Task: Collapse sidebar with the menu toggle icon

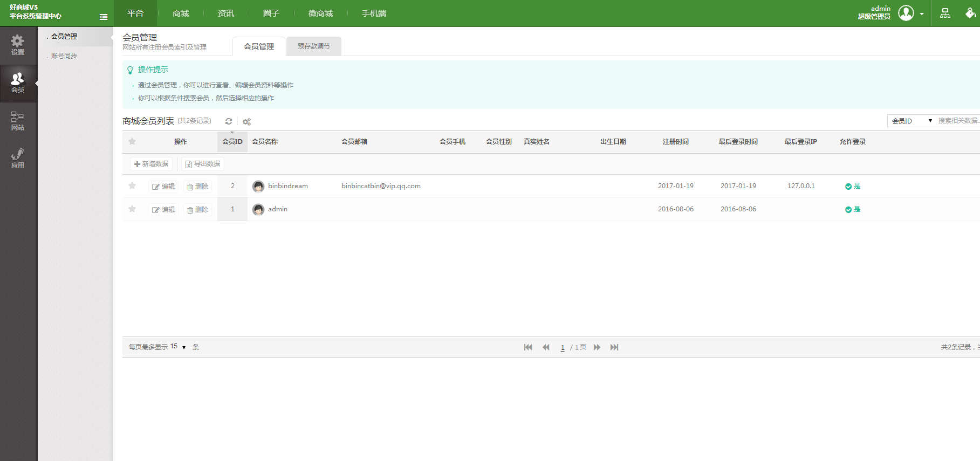Action: 104,17
